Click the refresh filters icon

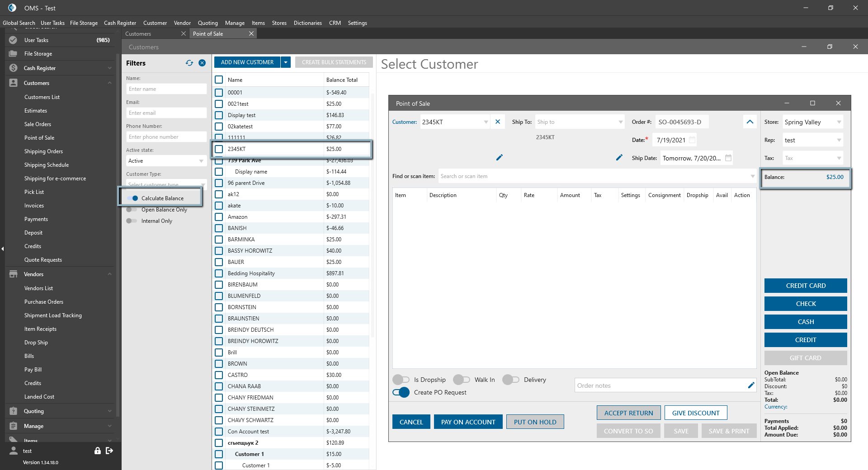[x=189, y=63]
